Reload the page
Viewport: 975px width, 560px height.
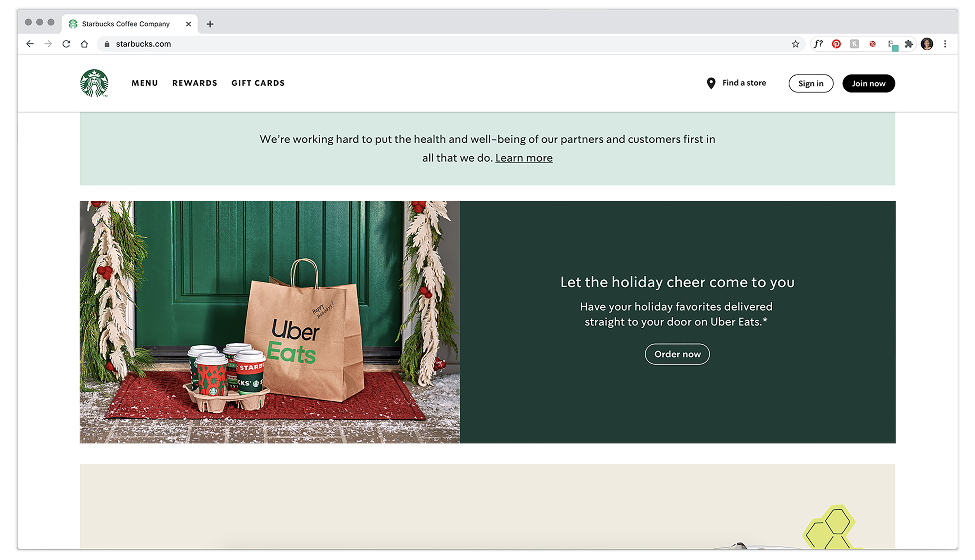click(x=66, y=44)
